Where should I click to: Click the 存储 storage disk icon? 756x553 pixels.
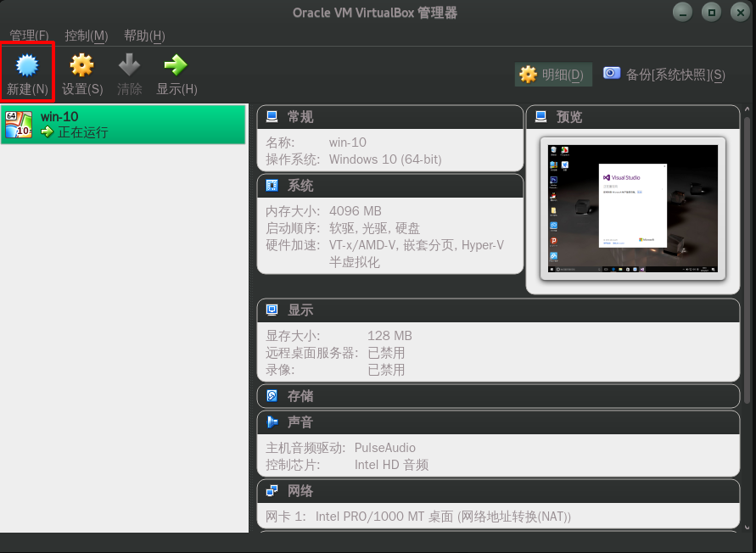click(272, 396)
